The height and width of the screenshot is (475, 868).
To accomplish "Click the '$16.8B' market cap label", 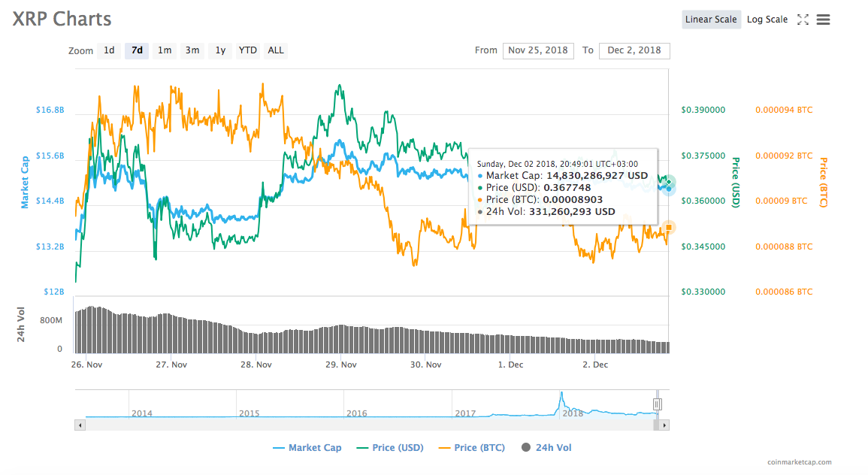I will click(x=50, y=110).
